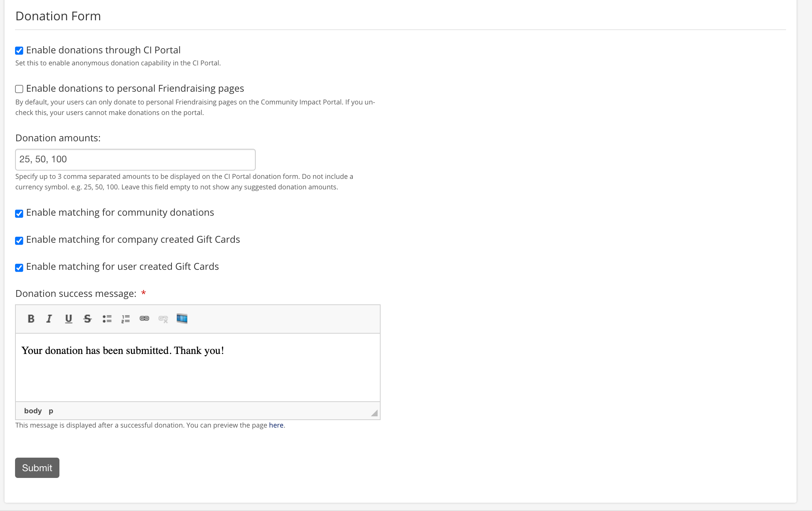Click the Donation amounts input field
This screenshot has width=812, height=511.
(135, 159)
